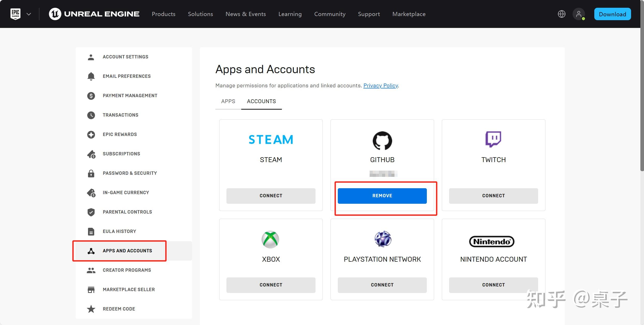644x325 pixels.
Task: Click REMOVE button for GitHub
Action: pos(382,196)
